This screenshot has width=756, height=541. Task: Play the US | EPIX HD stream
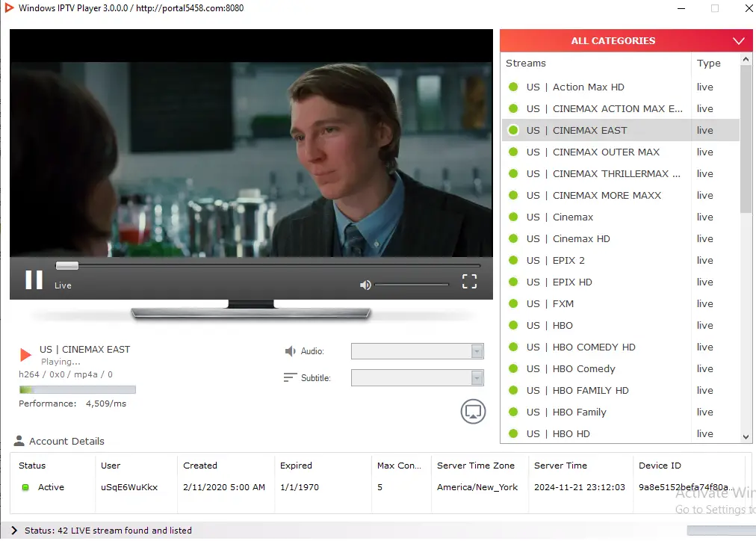coord(620,282)
